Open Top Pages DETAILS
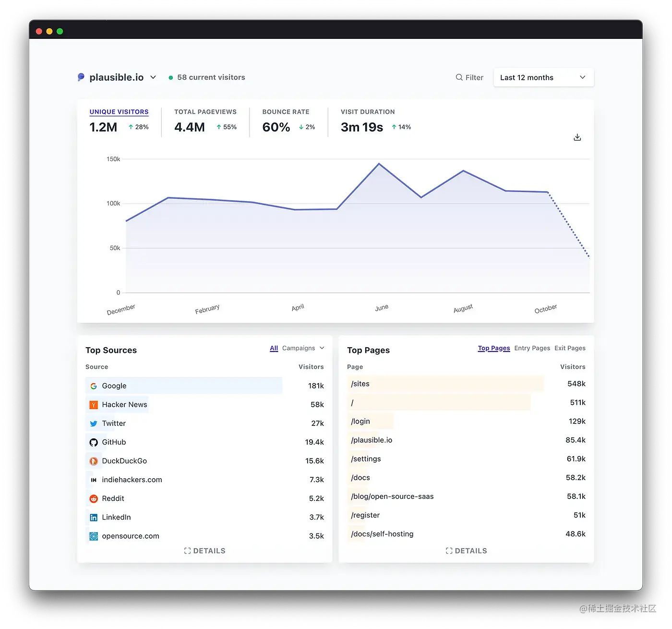This screenshot has width=672, height=629. [x=466, y=551]
